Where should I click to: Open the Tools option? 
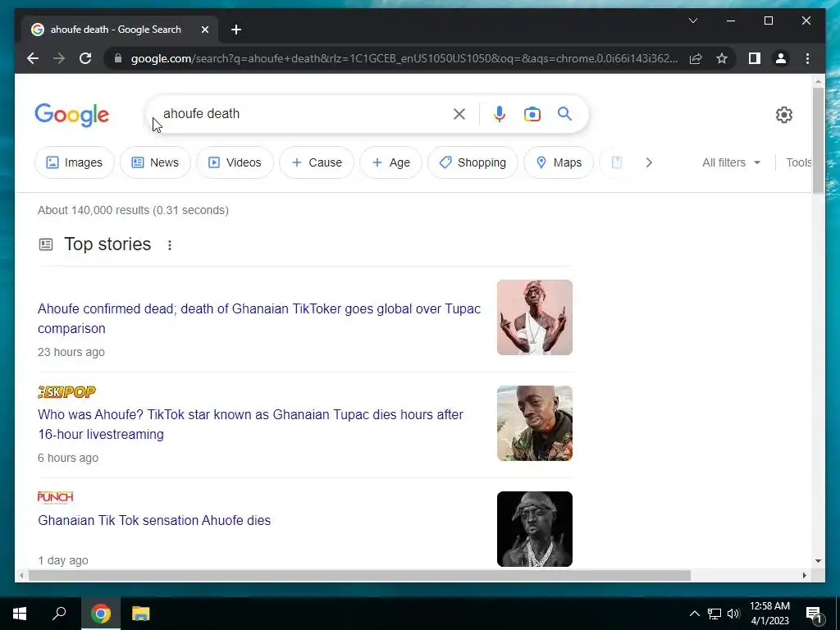[799, 162]
